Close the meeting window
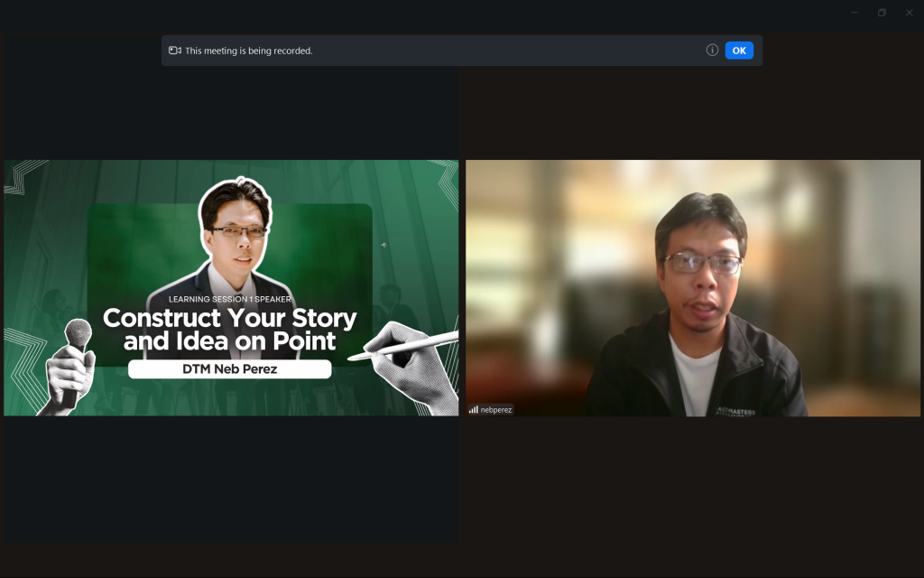924x578 pixels. click(x=909, y=13)
